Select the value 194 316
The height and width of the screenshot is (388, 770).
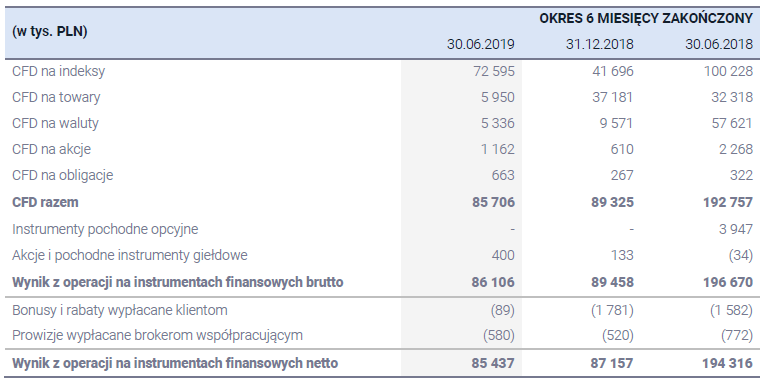[728, 363]
